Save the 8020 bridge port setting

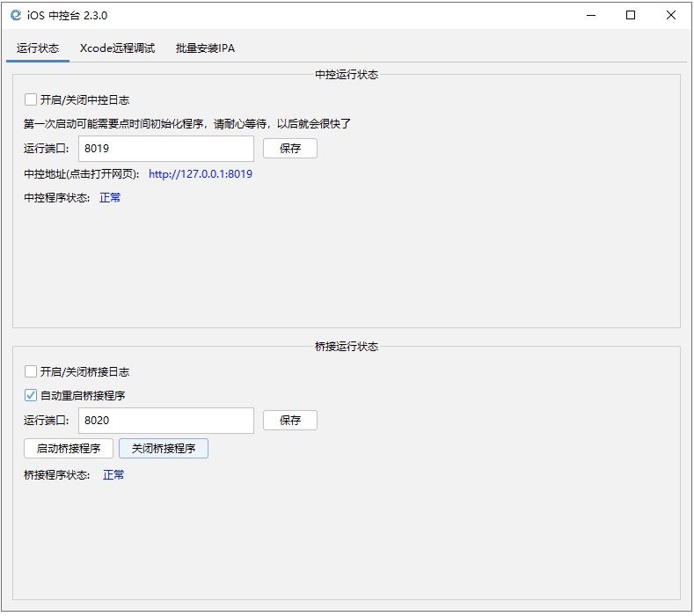[x=290, y=421]
